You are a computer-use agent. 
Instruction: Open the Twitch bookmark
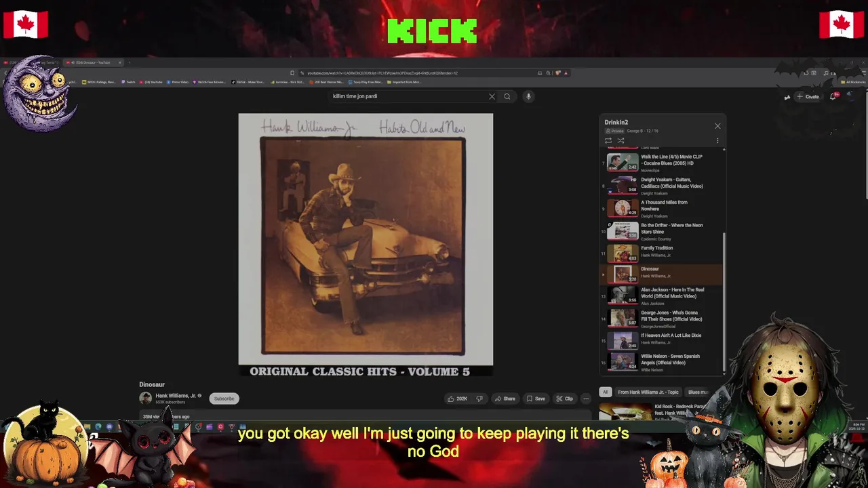coord(129,82)
